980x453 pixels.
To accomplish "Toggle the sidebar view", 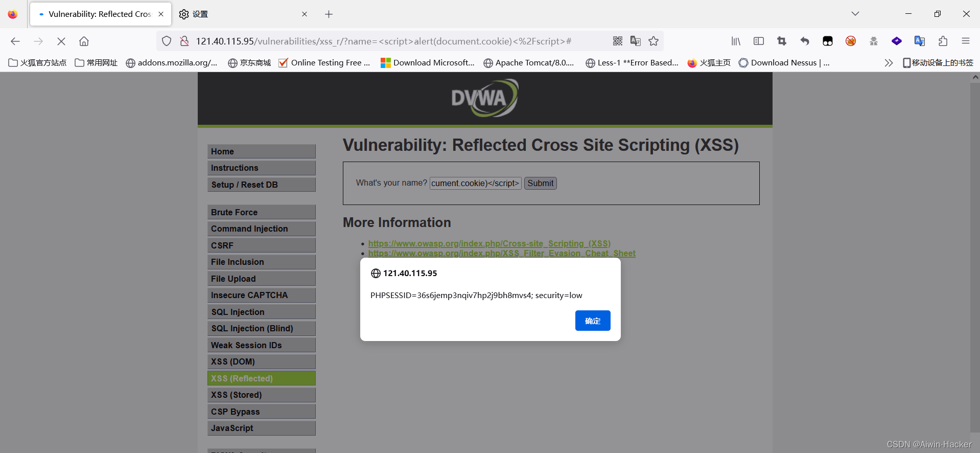I will [x=759, y=41].
